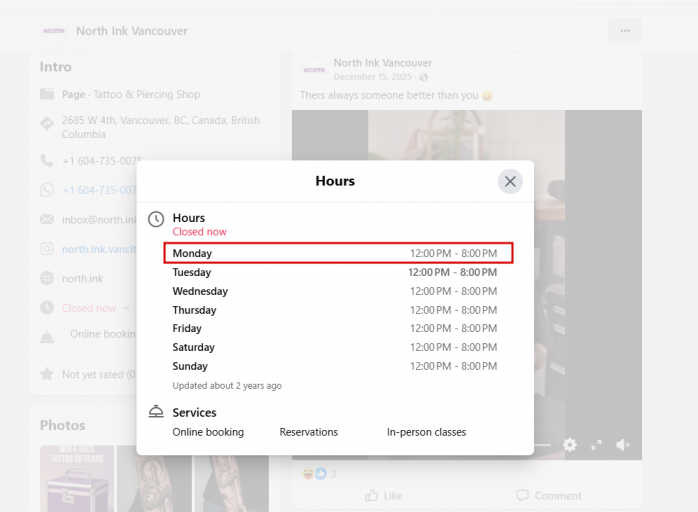The image size is (698, 512).
Task: Click the post author avatar logo
Action: [314, 70]
